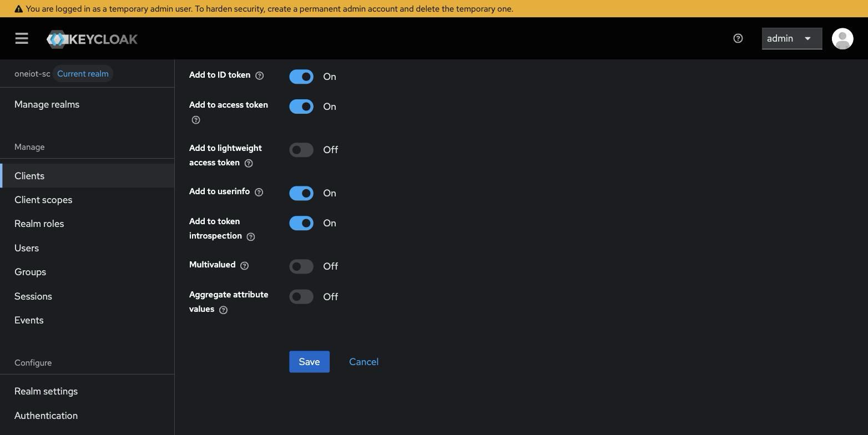Screen dimensions: 868x435
Task: Enable Aggregate attribute values switch
Action: [x=301, y=296]
